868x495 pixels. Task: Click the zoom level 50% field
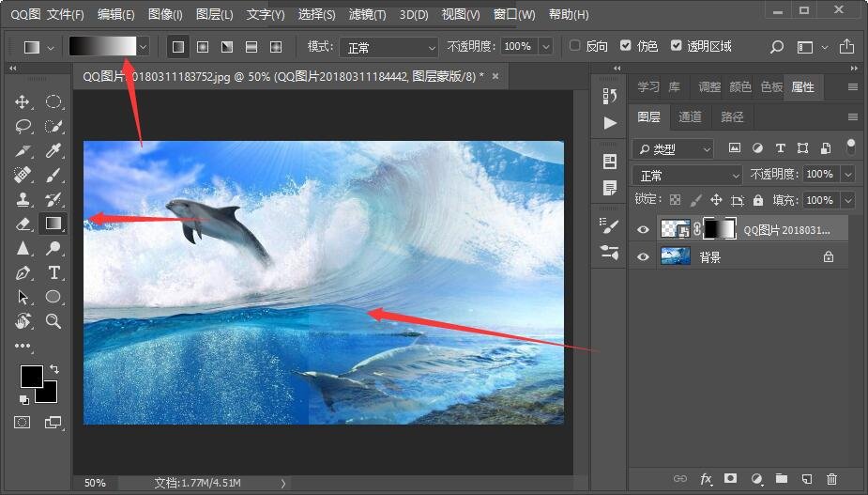tap(95, 483)
